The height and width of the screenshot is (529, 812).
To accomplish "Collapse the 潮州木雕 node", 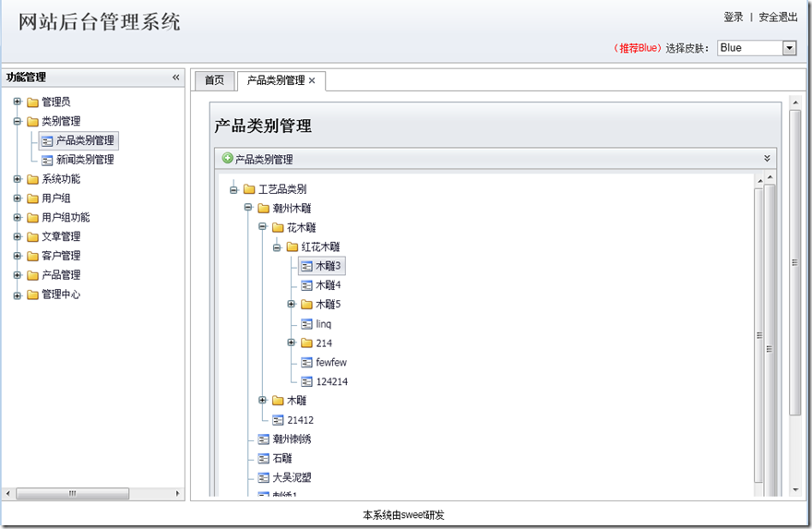I will coord(248,208).
